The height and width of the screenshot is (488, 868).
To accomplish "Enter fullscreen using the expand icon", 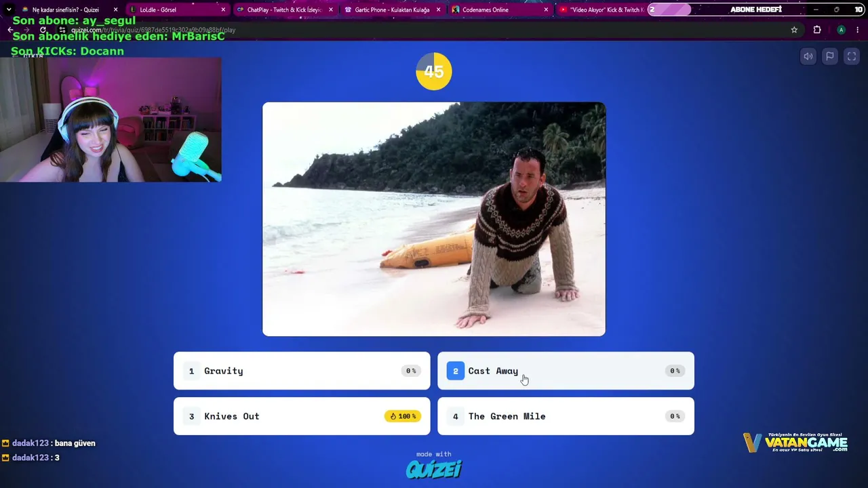I will [x=852, y=57].
